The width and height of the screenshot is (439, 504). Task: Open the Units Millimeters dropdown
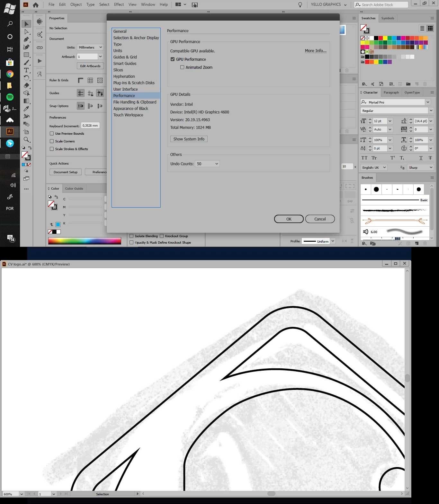[x=90, y=47]
